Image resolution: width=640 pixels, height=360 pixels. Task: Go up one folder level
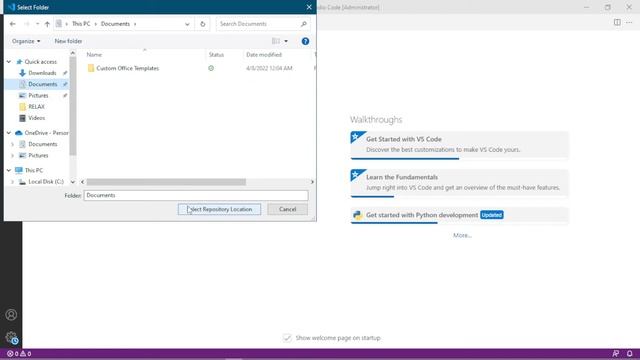[47, 24]
